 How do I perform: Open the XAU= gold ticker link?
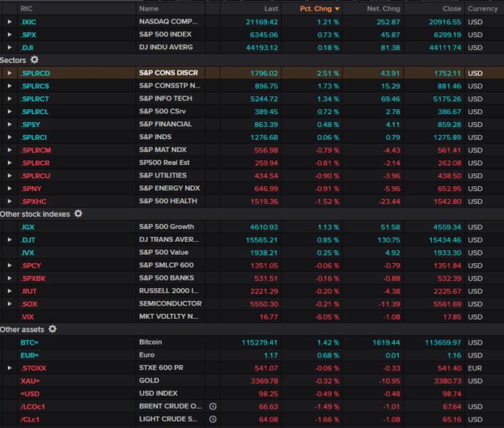30,381
